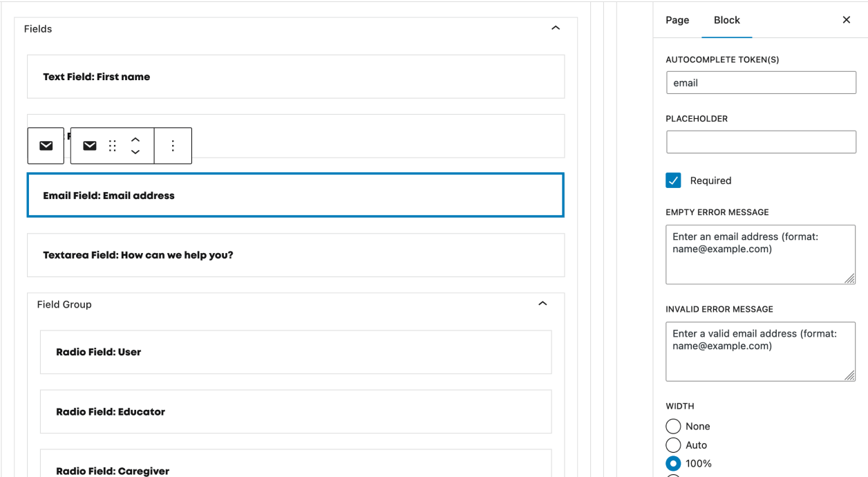Click the Placeholder input field
The height and width of the screenshot is (477, 868).
click(760, 142)
